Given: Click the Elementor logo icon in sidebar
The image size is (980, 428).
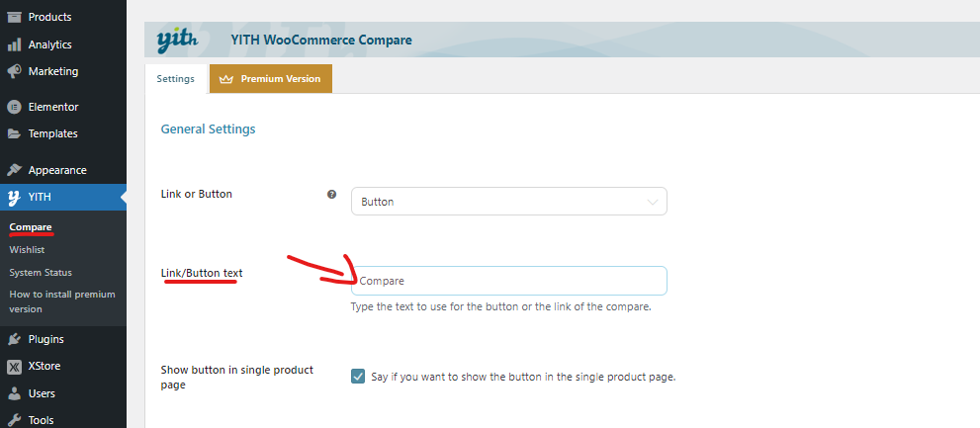Looking at the screenshot, I should pyautogui.click(x=15, y=107).
